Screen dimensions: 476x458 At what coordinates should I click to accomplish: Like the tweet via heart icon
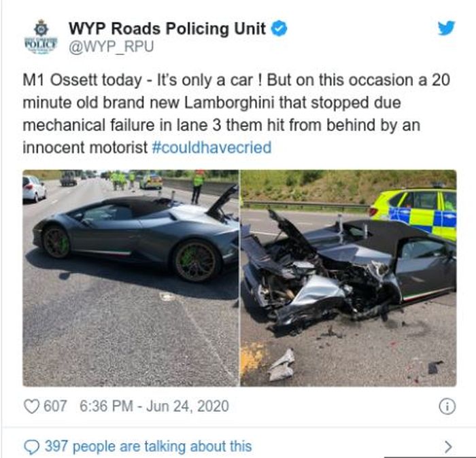coord(31,406)
